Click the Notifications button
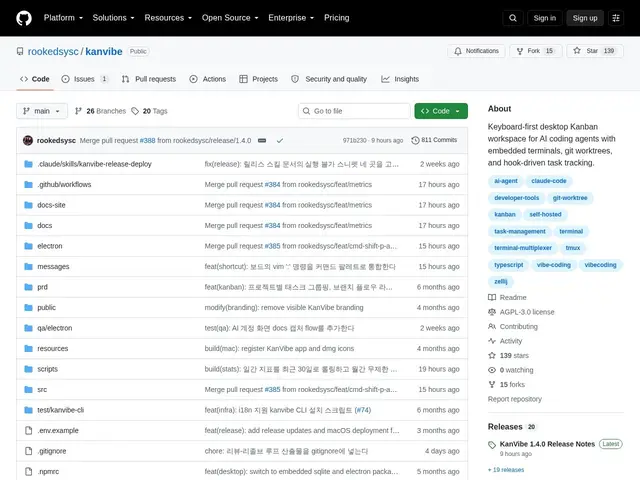The height and width of the screenshot is (480, 640). pos(476,51)
